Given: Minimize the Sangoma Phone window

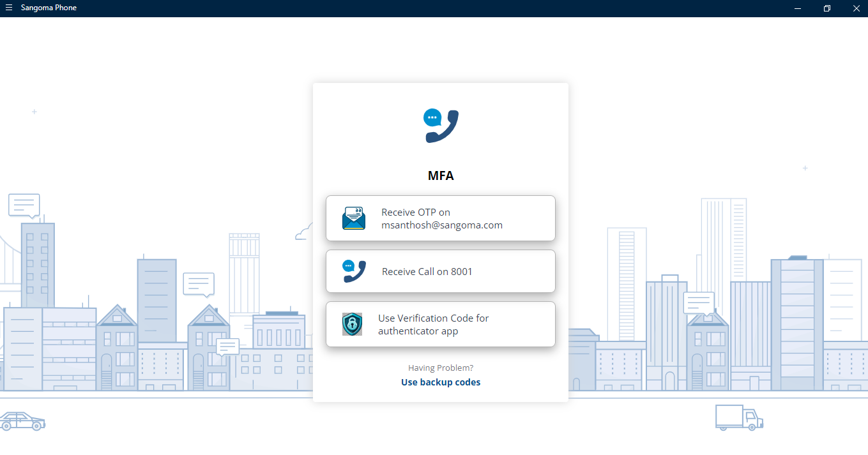Looking at the screenshot, I should pyautogui.click(x=798, y=8).
